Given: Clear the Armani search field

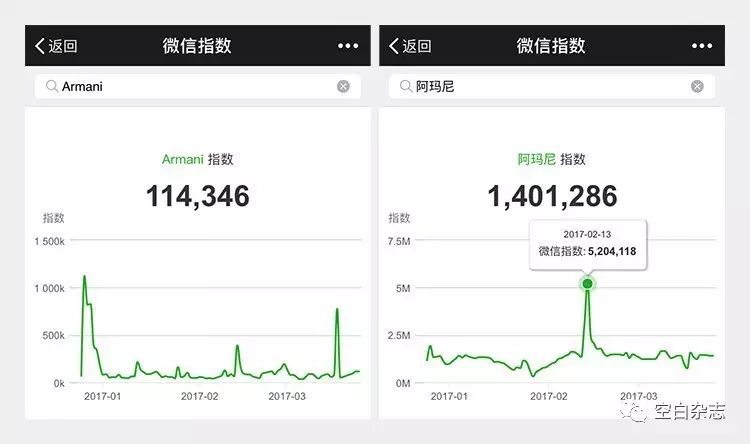Looking at the screenshot, I should point(343,86).
